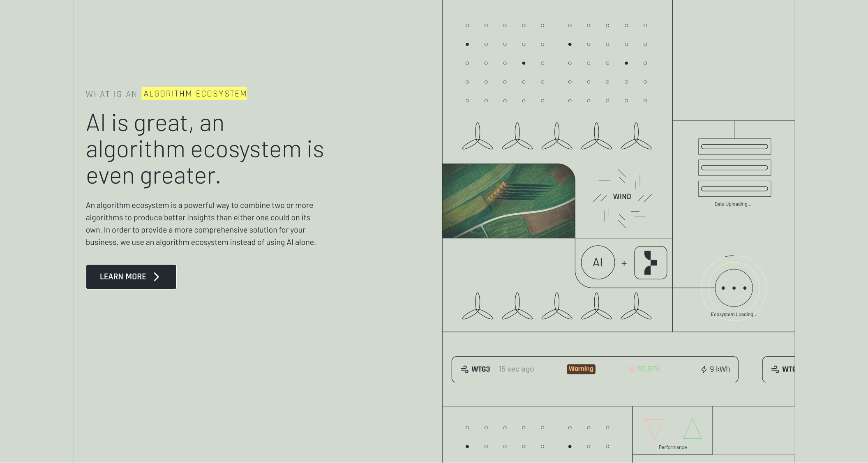Click the first turbine icon in lower row
Screen dimensions: 868x463
click(478, 306)
